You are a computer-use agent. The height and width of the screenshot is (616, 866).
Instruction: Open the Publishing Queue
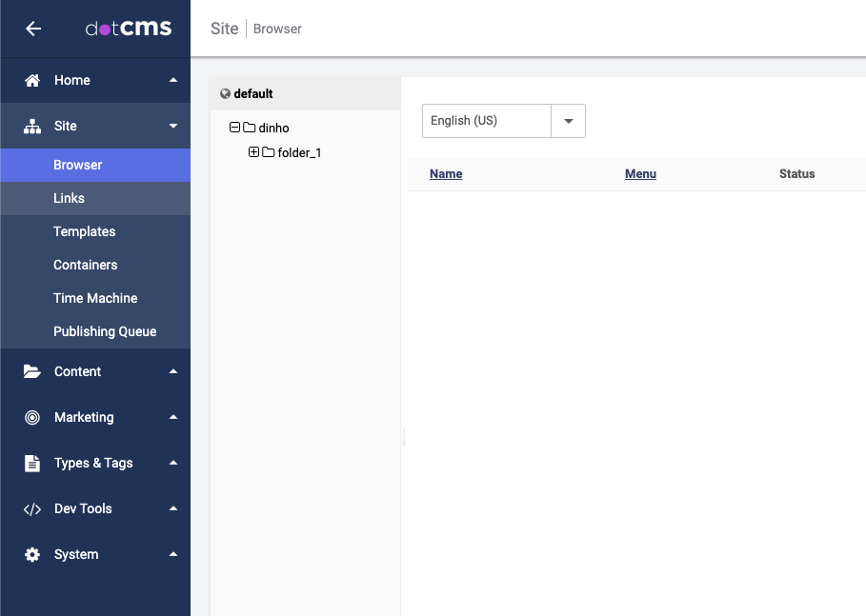105,331
